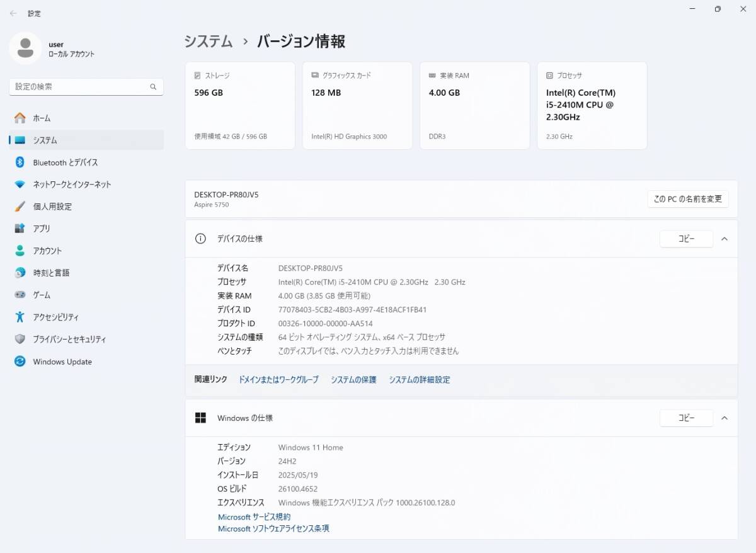Viewport: 756px width, 553px height.
Task: Click the Gaming controller icon in sidebar
Action: pos(20,295)
